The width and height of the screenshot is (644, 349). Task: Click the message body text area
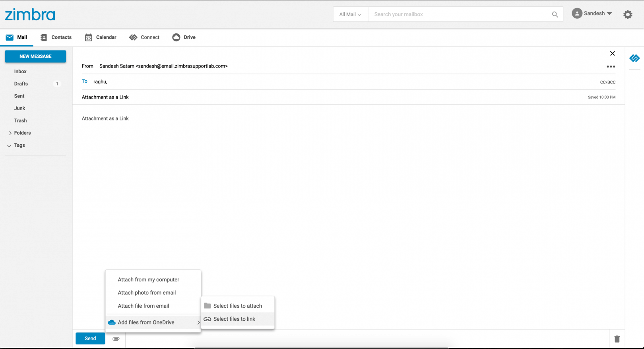(x=348, y=217)
